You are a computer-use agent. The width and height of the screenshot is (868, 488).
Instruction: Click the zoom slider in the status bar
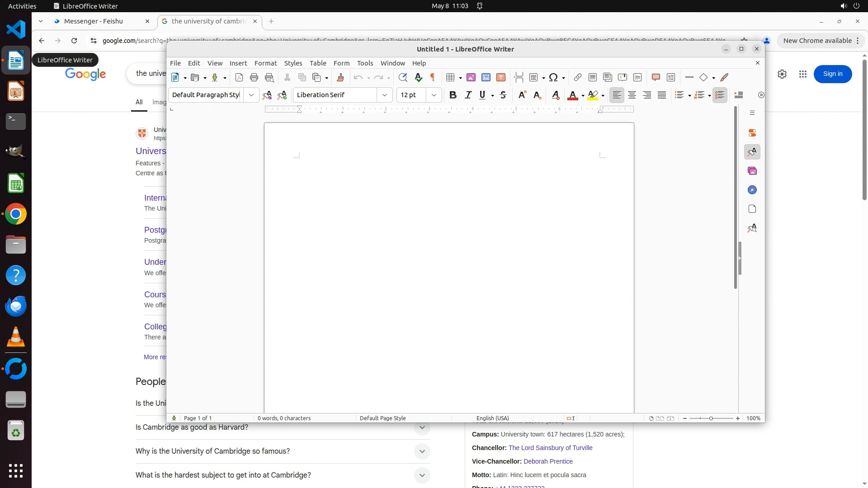coord(711,418)
